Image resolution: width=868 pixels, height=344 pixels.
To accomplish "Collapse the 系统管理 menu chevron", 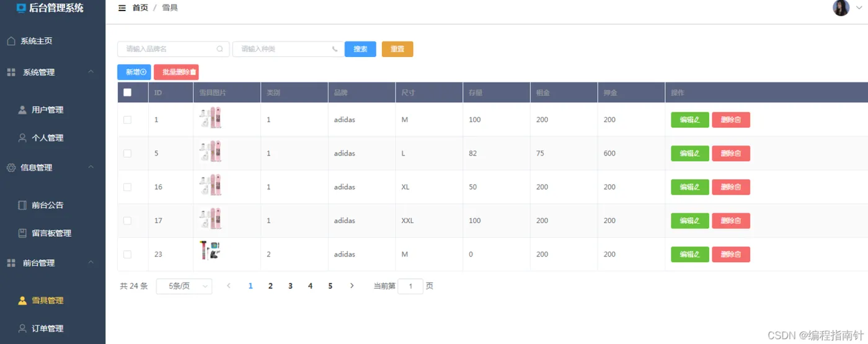I will tap(91, 72).
